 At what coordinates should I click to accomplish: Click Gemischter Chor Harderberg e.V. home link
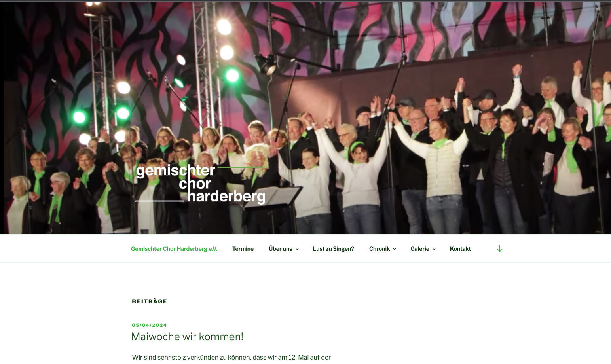point(174,249)
